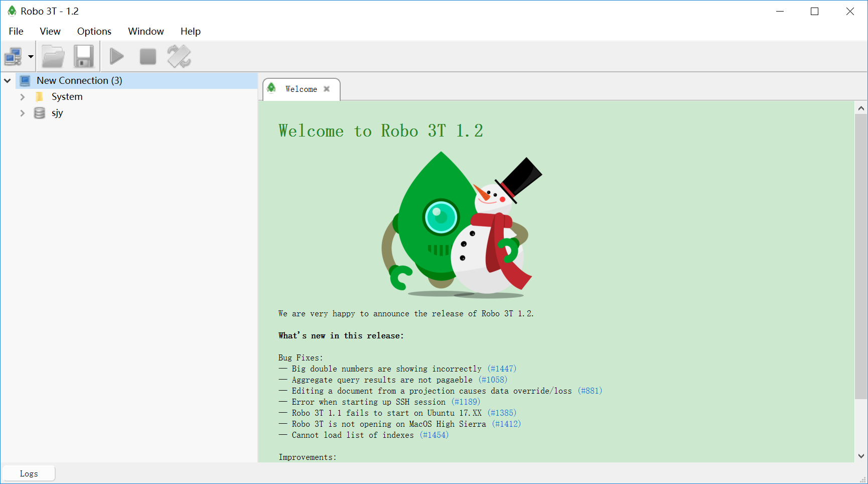
Task: Maximize the Robo 3T window
Action: 815,11
